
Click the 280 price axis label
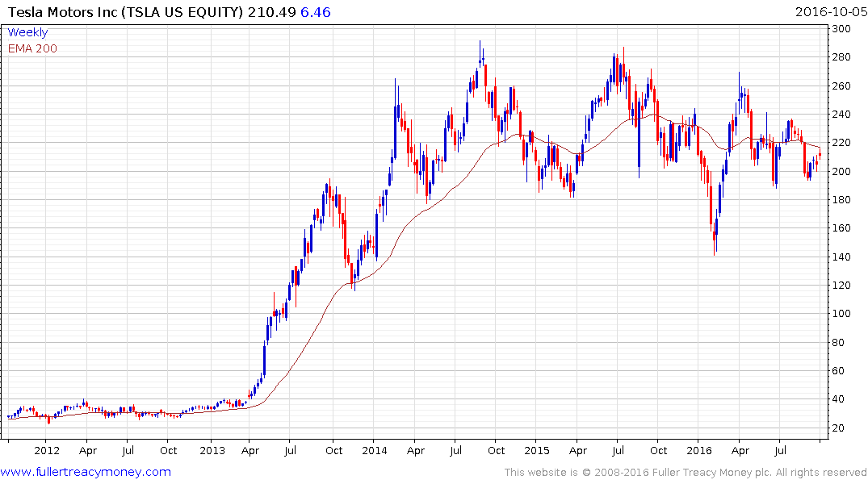(x=841, y=57)
